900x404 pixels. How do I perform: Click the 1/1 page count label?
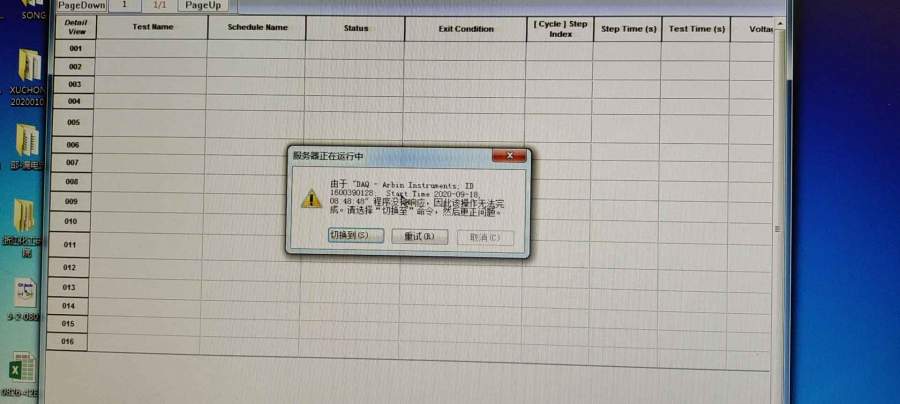(x=159, y=5)
